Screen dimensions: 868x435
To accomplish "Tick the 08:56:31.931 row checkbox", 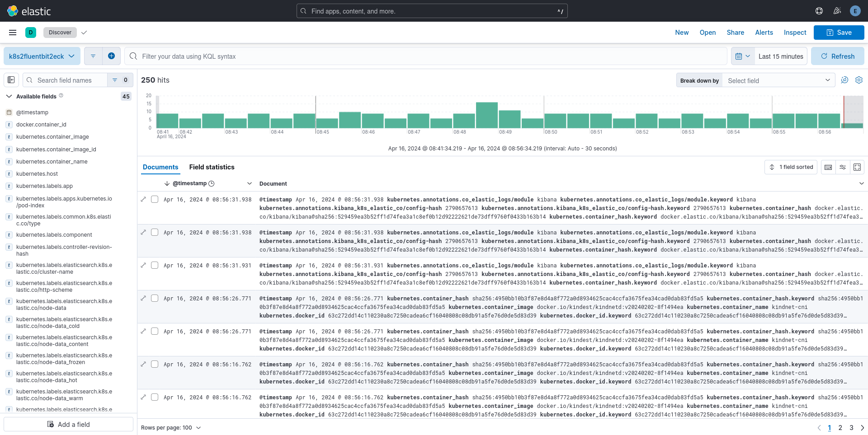I will pyautogui.click(x=155, y=265).
